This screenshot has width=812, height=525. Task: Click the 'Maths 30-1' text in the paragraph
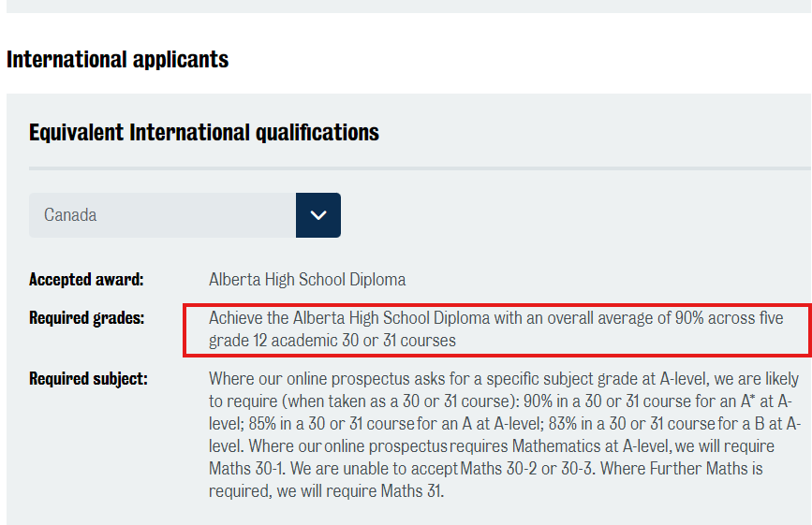click(246, 469)
